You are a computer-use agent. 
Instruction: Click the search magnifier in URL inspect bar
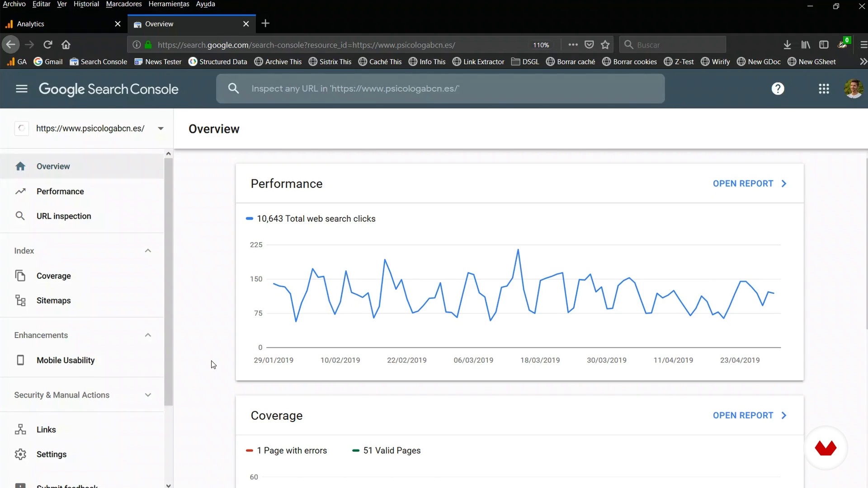[233, 89]
